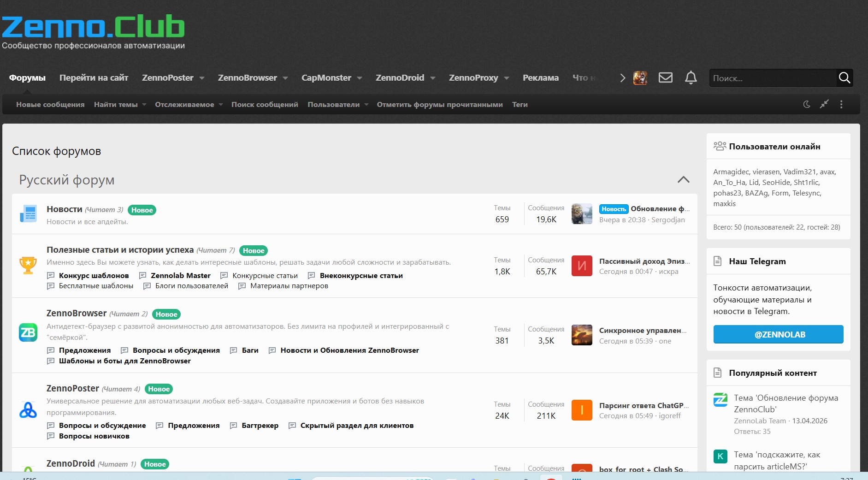
Task: Click the trophy icon for Полезные статьи
Action: (x=28, y=265)
